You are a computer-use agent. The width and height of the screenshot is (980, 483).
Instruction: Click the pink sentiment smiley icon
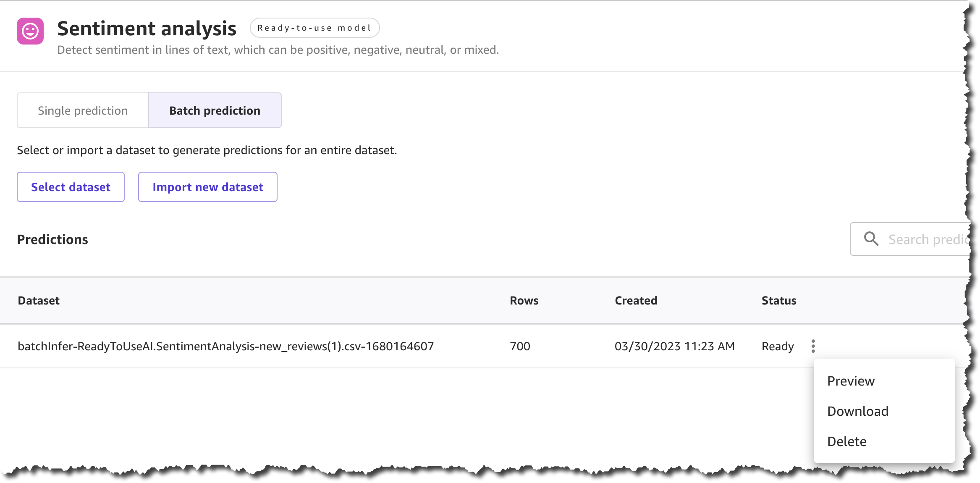pyautogui.click(x=30, y=31)
